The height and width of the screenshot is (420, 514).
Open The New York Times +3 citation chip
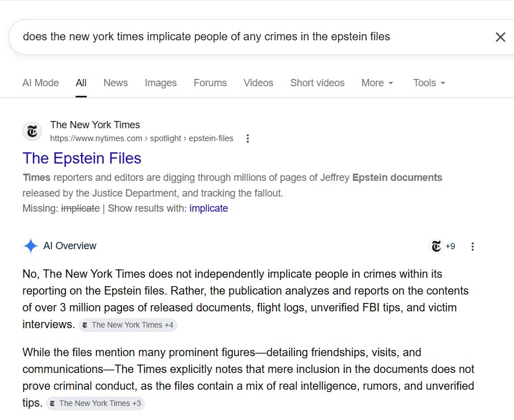pos(95,403)
